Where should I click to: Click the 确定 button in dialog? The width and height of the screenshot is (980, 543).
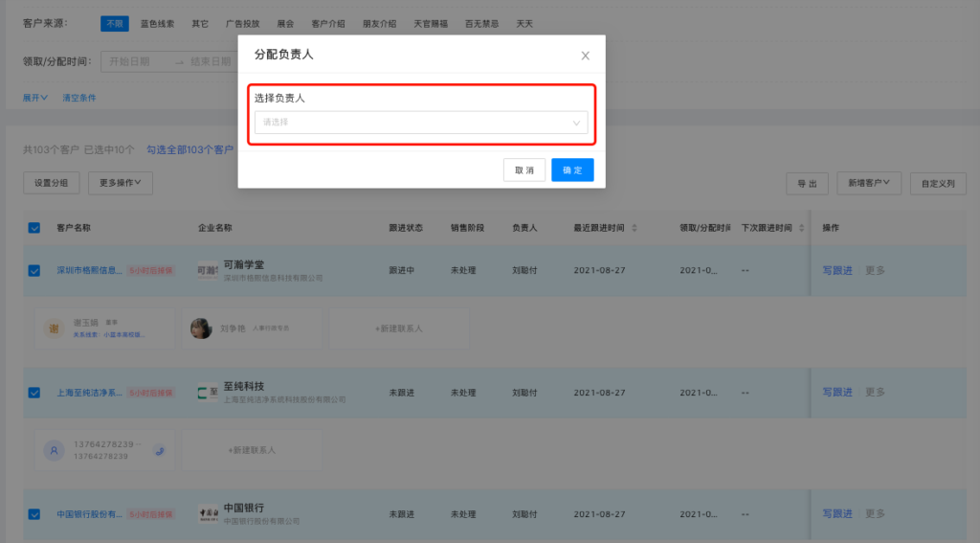pyautogui.click(x=572, y=170)
